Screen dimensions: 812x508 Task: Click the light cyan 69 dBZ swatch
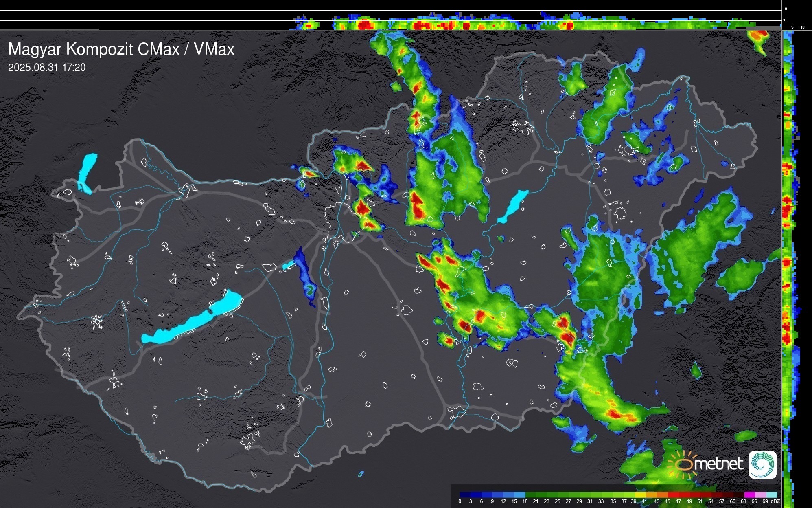click(772, 495)
